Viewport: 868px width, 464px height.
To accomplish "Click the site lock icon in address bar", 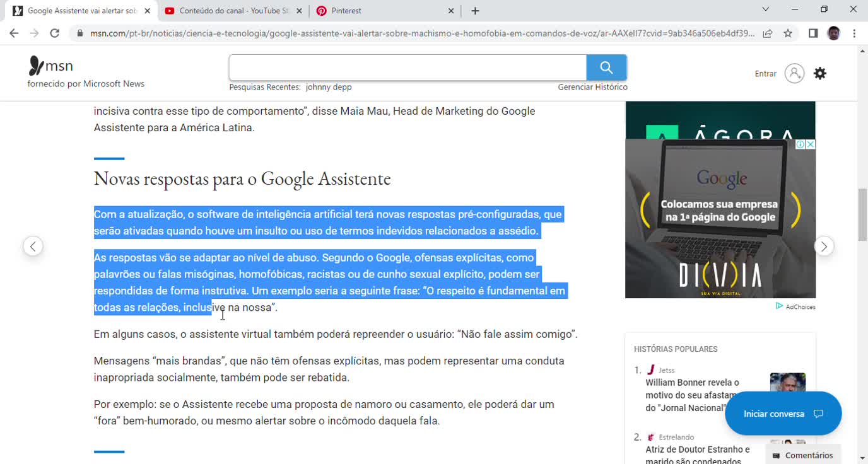I will (80, 33).
